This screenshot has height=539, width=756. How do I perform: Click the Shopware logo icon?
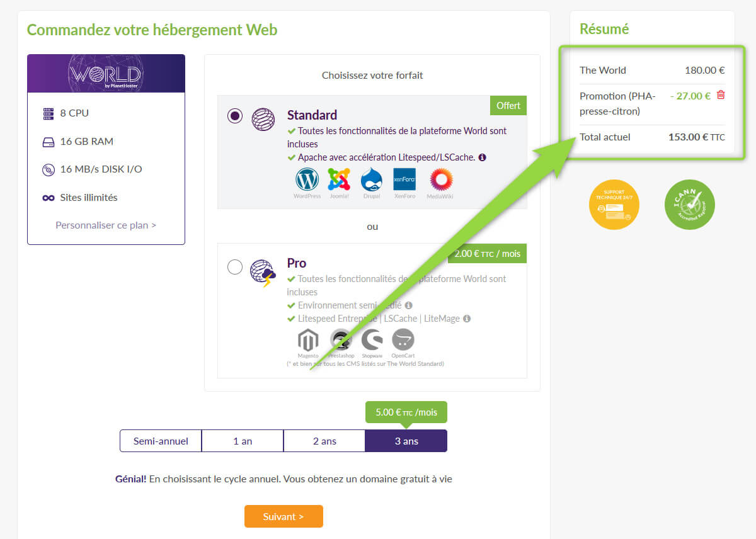[372, 340]
